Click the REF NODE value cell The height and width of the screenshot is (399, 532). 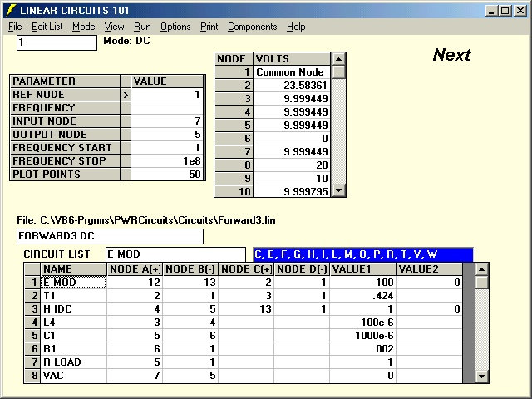[168, 95]
